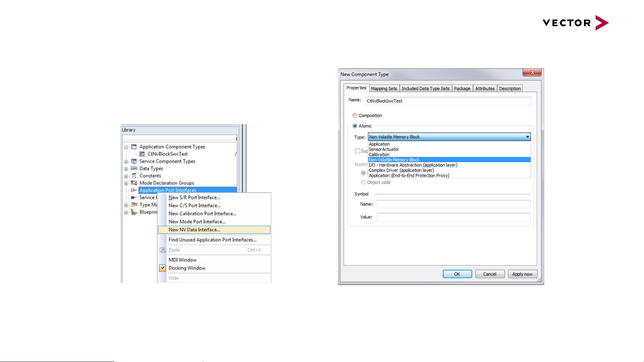Click the Application Port Interfaces icon
The image size is (644, 362).
(x=134, y=190)
